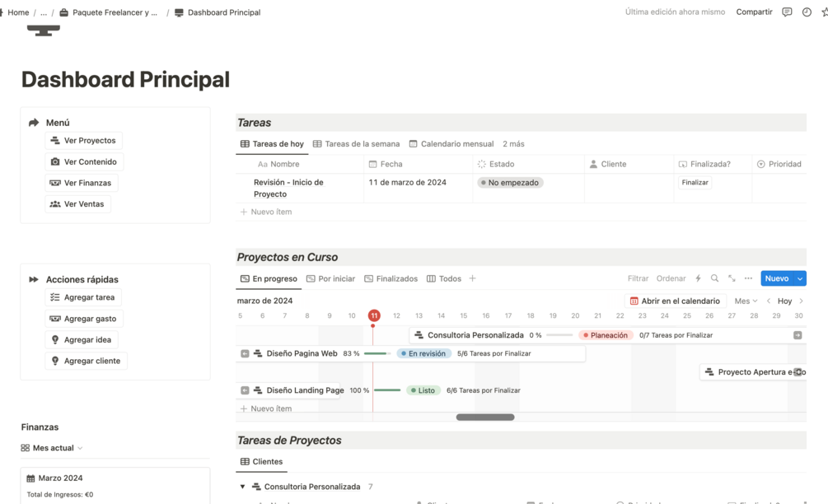
Task: Click the Finalizar button in task row
Action: (x=695, y=183)
